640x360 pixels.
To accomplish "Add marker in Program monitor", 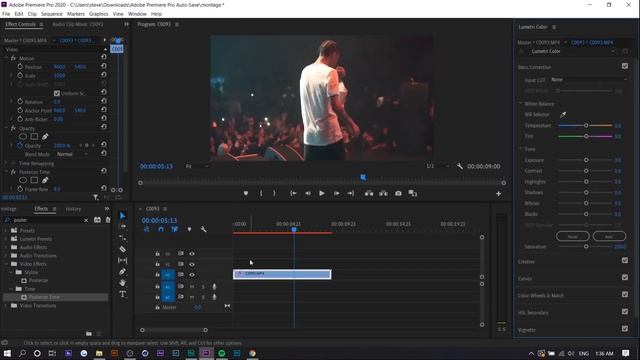I will (246, 193).
